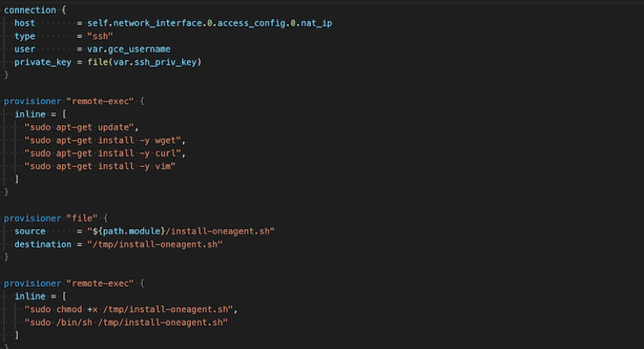Click closing brace after connection block

tap(6, 75)
